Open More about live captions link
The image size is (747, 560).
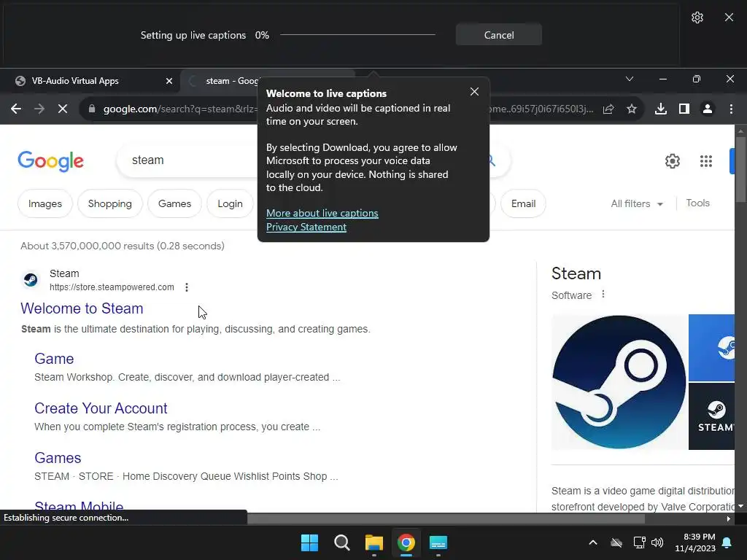[322, 213]
